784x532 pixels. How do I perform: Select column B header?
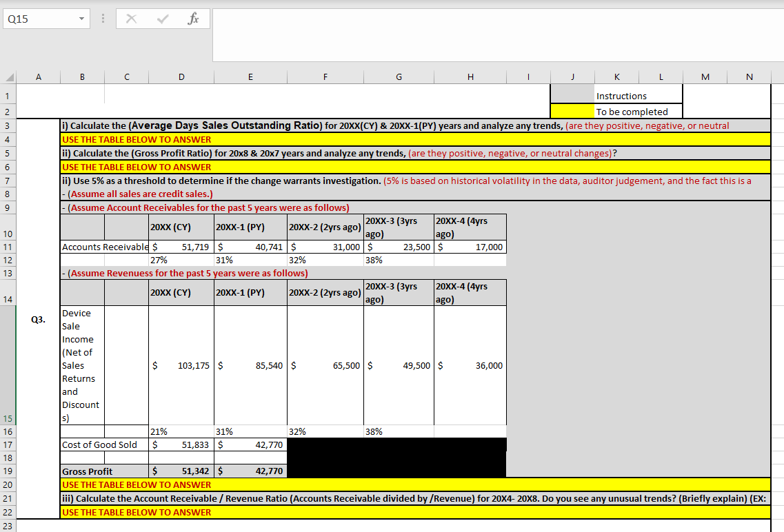(x=83, y=77)
